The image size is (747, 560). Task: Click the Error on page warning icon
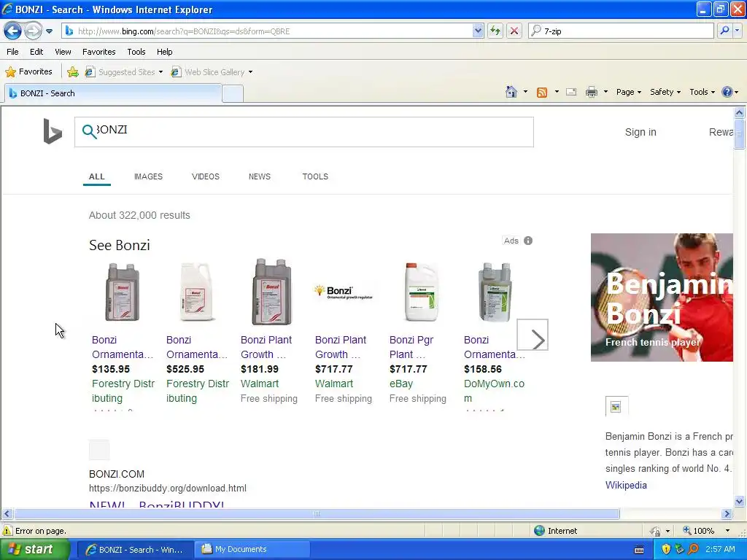(7, 531)
